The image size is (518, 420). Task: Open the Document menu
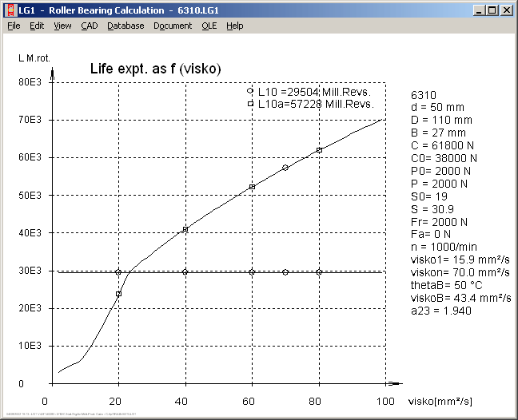pos(173,26)
